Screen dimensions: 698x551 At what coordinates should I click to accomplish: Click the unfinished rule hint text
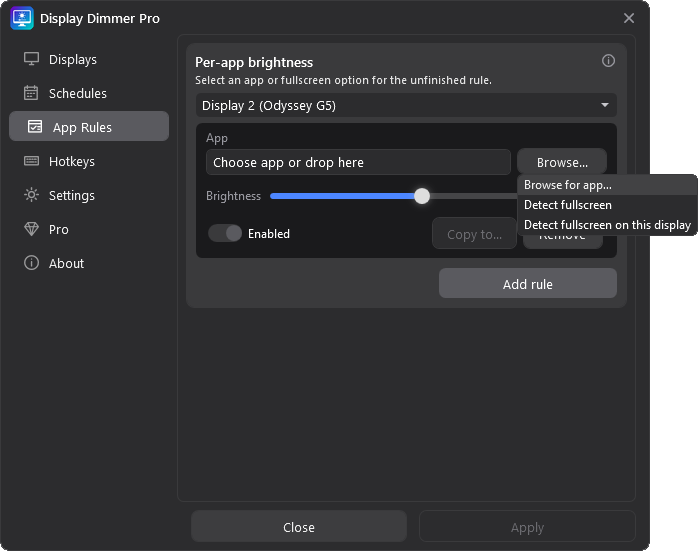[343, 80]
